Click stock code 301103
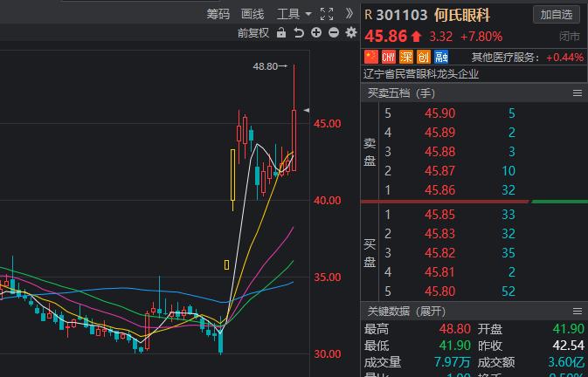This screenshot has width=588, height=377. pos(402,15)
